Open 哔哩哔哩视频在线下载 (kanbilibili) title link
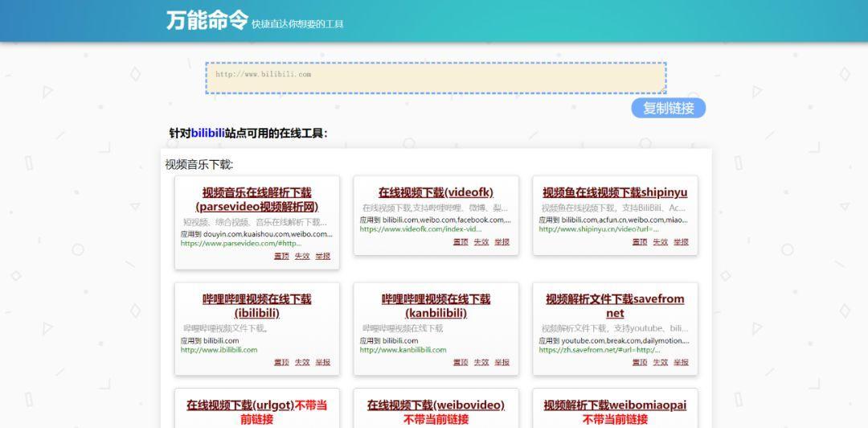Screen dimensions: 868x428 point(436,306)
